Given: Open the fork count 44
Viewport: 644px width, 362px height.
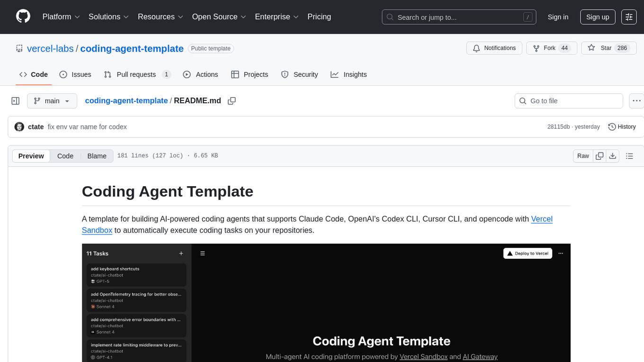Looking at the screenshot, I should (564, 48).
